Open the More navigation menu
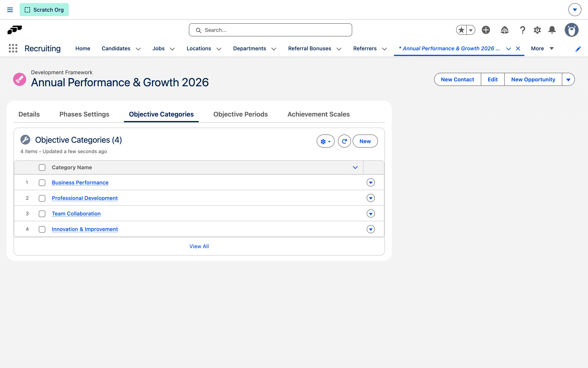Viewport: 588px width, 368px height. [x=542, y=48]
